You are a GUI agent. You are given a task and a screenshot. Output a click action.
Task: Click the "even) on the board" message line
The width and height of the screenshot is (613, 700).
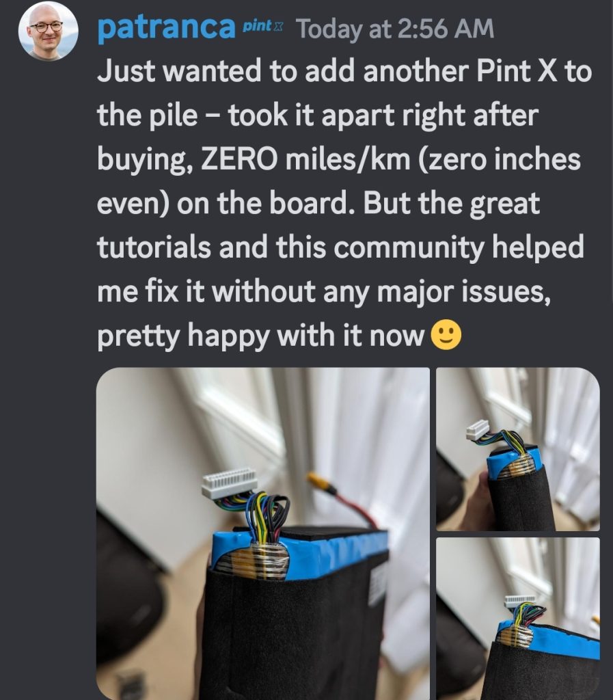318,204
